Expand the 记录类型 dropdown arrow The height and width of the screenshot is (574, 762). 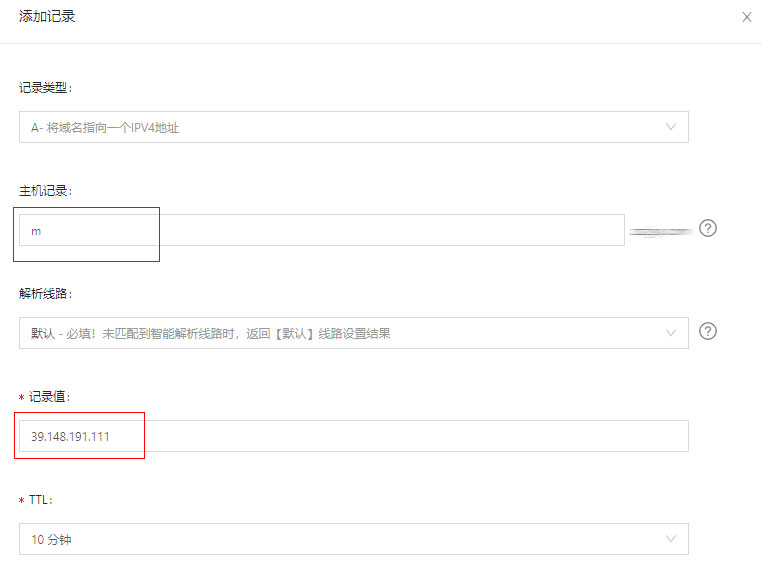(671, 127)
